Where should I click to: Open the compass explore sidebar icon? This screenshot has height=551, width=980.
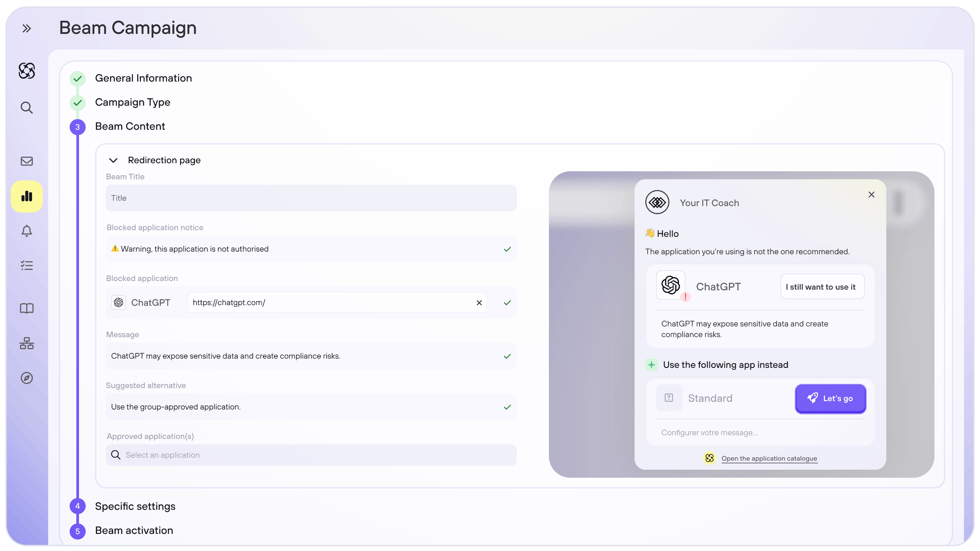coord(27,378)
